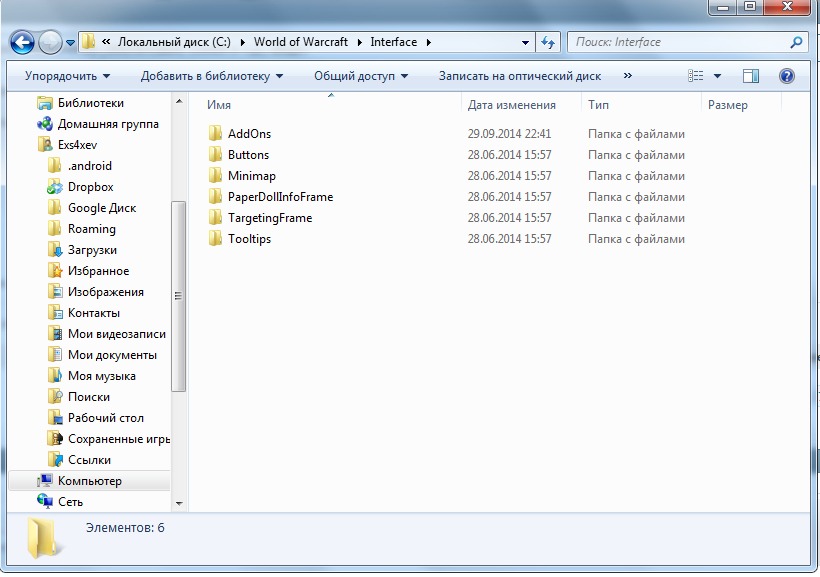Image resolution: width=820 pixels, height=577 pixels.
Task: Click World of Warcraft in breadcrumb
Action: point(301,42)
